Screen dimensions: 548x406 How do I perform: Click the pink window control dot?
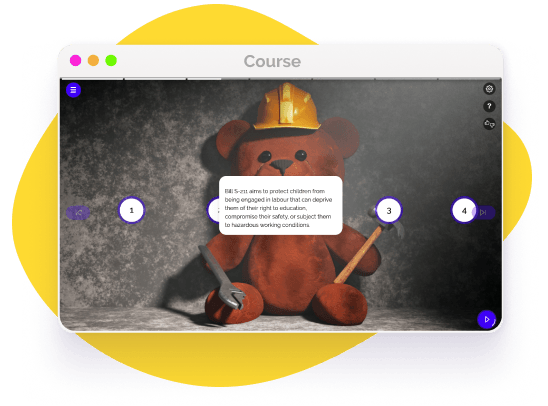[75, 60]
